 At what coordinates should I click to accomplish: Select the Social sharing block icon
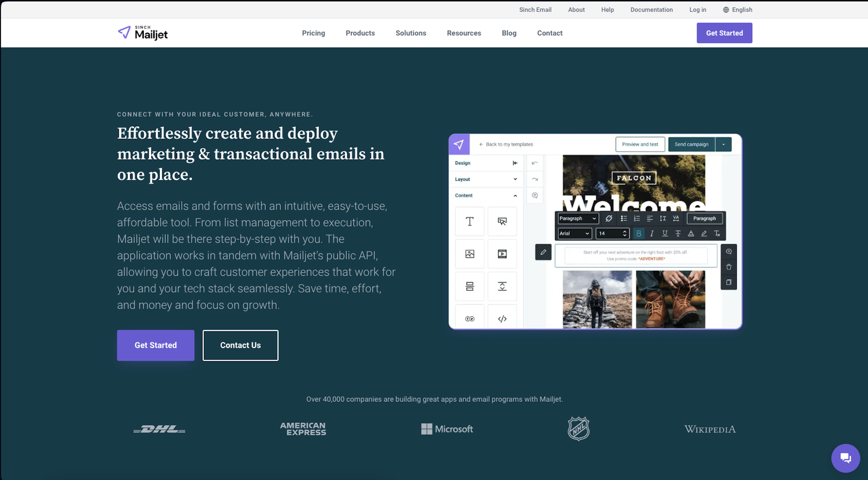pyautogui.click(x=470, y=319)
